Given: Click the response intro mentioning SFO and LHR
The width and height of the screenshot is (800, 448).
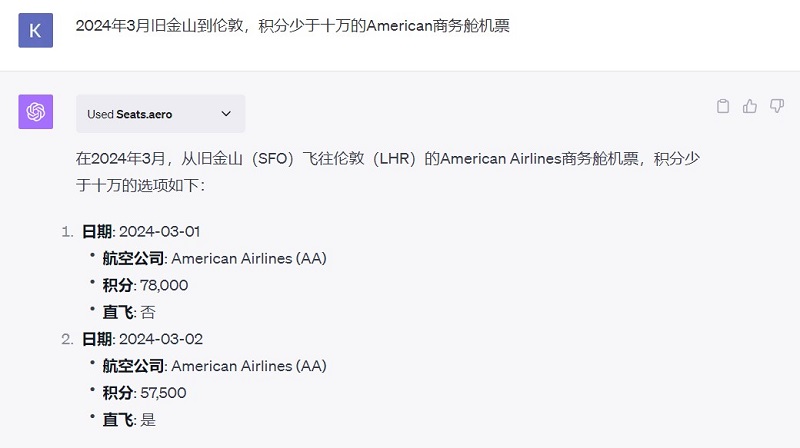Looking at the screenshot, I should 388,171.
